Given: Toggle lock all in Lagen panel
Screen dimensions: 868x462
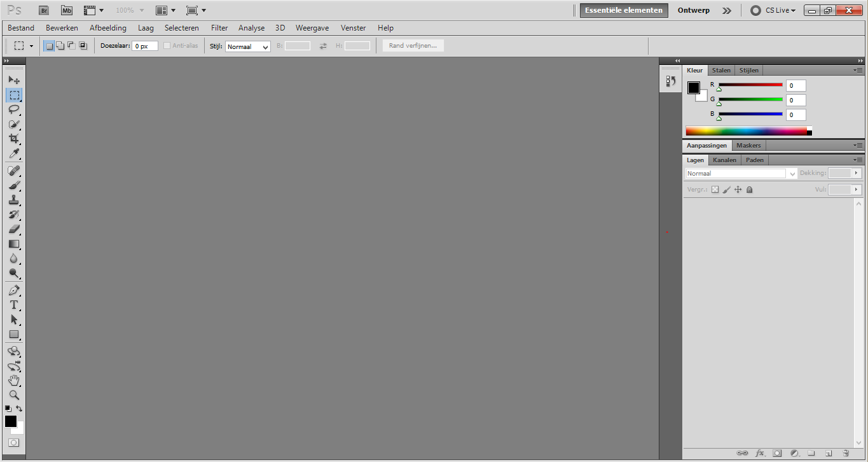Looking at the screenshot, I should pos(749,190).
